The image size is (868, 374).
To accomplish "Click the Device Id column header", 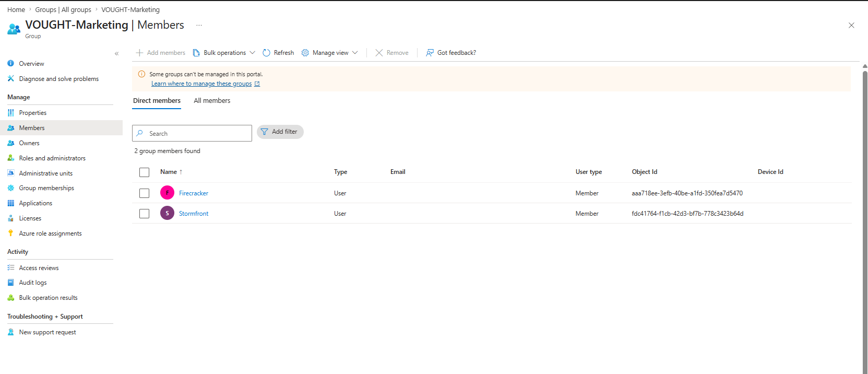I will coord(770,172).
